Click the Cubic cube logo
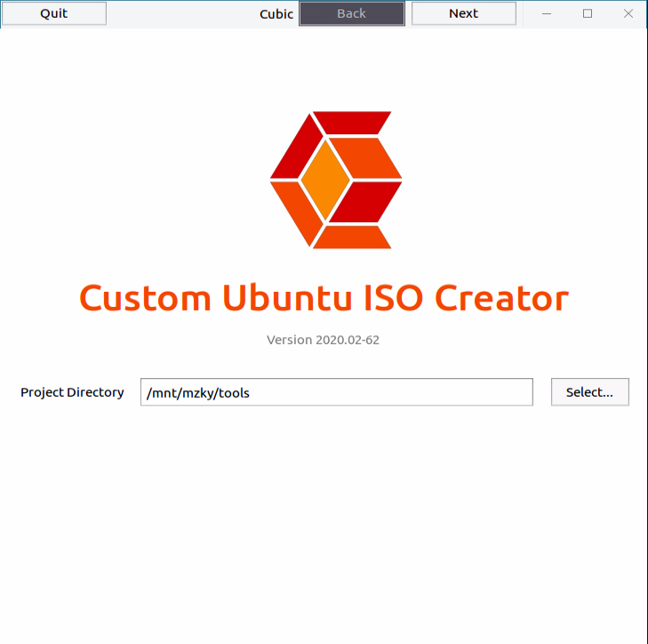Image resolution: width=648 pixels, height=644 pixels. click(x=336, y=180)
